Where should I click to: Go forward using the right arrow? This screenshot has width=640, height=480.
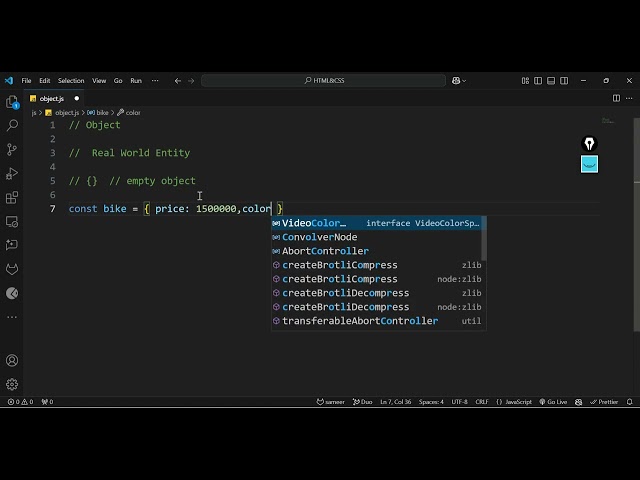[x=191, y=81]
